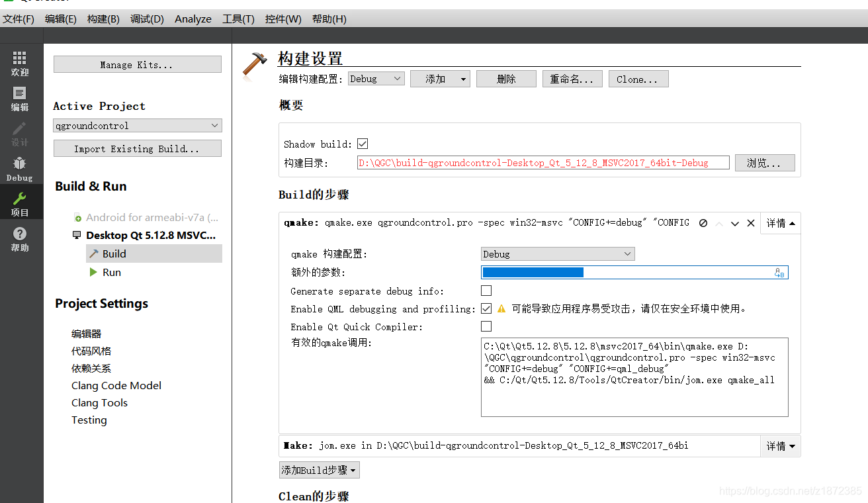Open Debug mode in sidebar
This screenshot has height=503, width=868.
pos(20,169)
